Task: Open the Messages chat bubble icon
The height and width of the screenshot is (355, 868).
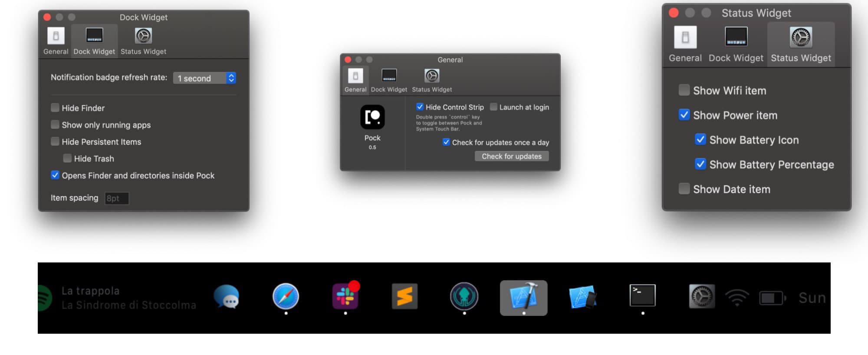Action: pos(226,297)
